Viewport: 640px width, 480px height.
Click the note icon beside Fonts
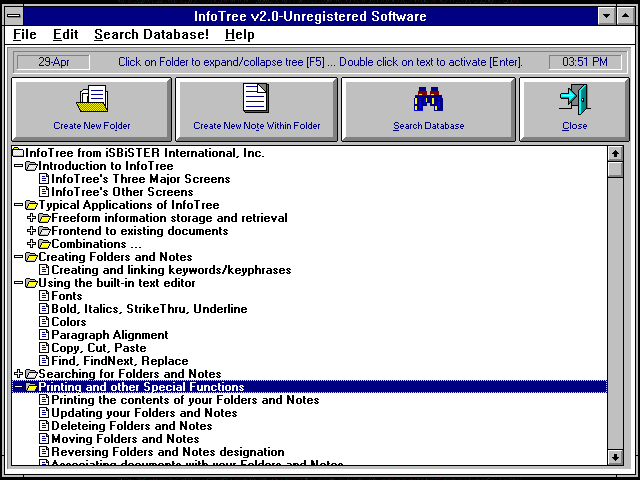(x=44, y=296)
